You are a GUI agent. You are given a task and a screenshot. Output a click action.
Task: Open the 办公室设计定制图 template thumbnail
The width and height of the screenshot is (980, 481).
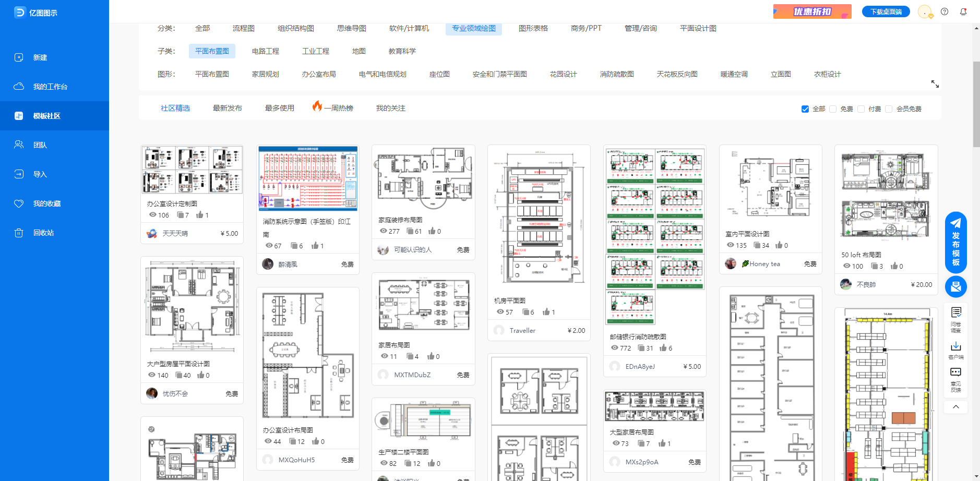click(x=192, y=170)
